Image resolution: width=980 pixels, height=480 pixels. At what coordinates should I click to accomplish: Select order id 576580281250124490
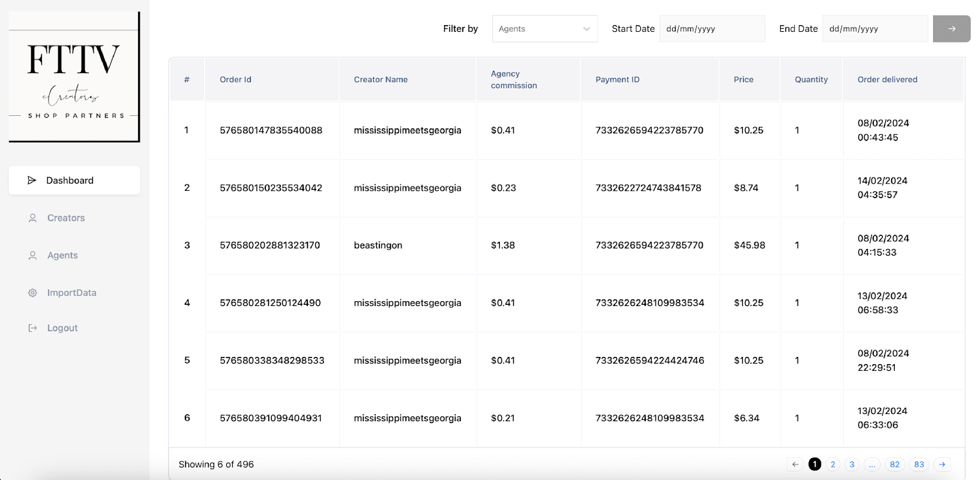coord(270,303)
